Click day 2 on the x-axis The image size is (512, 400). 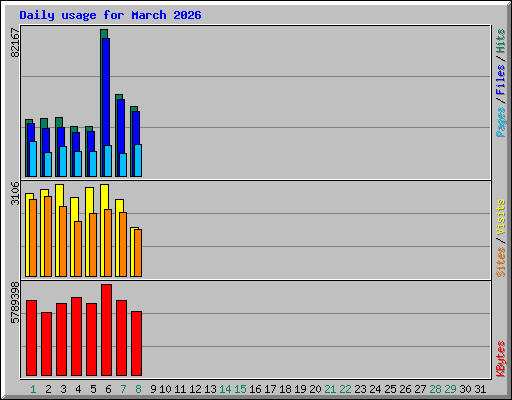(48, 389)
